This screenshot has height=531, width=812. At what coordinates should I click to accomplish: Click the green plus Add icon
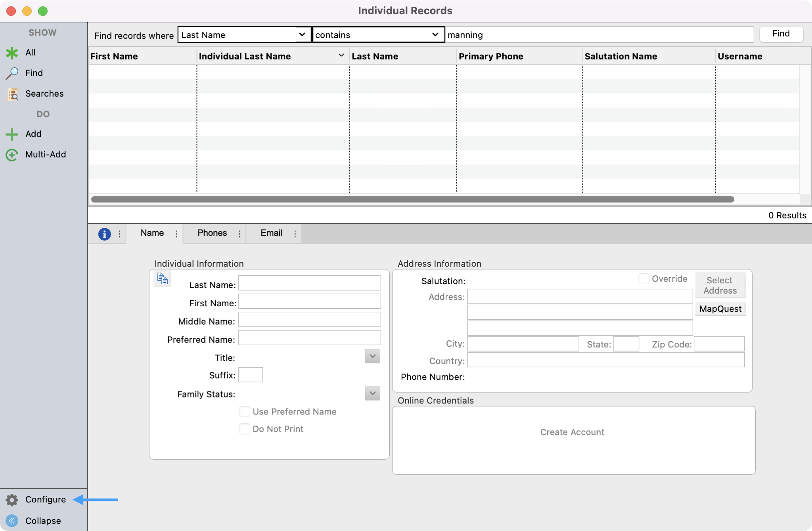[x=12, y=134]
